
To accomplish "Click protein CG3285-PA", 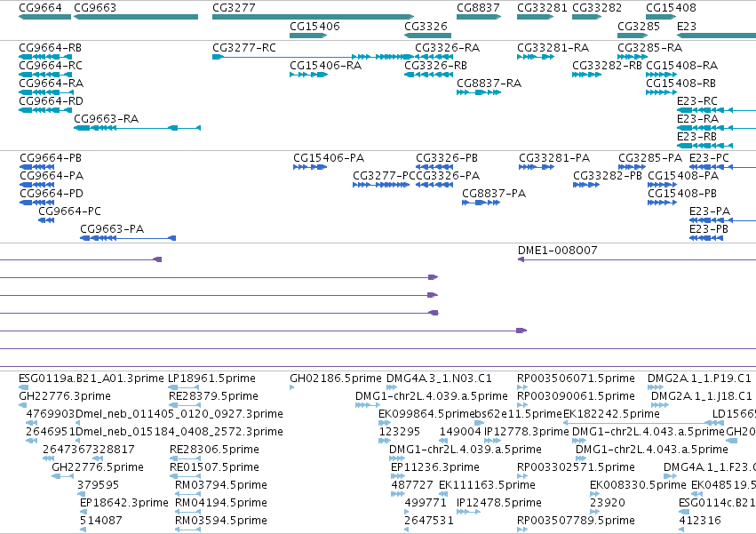I will tap(650, 158).
